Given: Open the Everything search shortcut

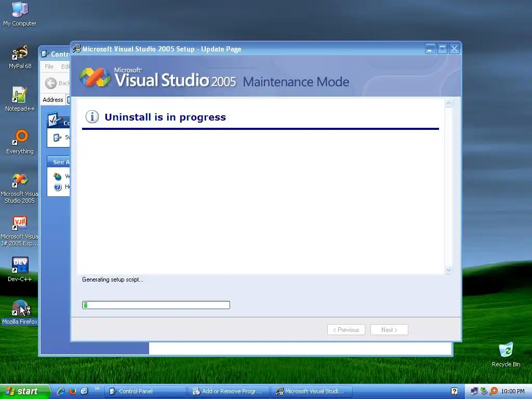Looking at the screenshot, I should pos(20,142).
